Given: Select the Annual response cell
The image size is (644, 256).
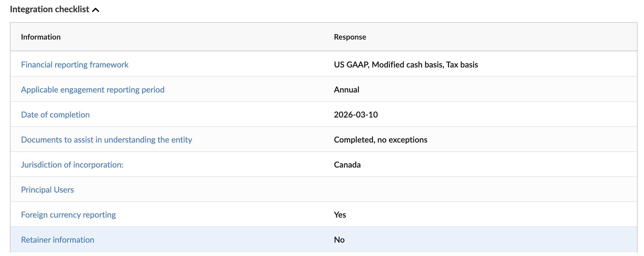Looking at the screenshot, I should pyautogui.click(x=346, y=90).
